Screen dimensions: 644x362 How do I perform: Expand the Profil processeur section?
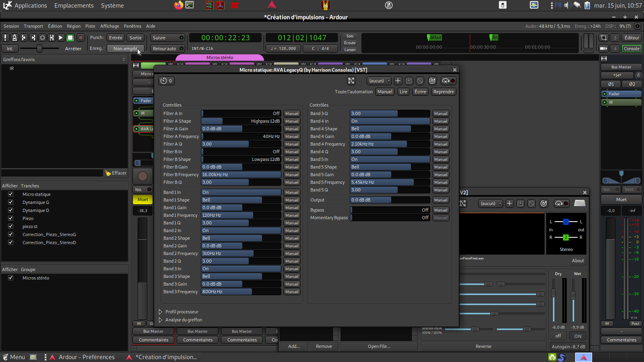click(161, 312)
